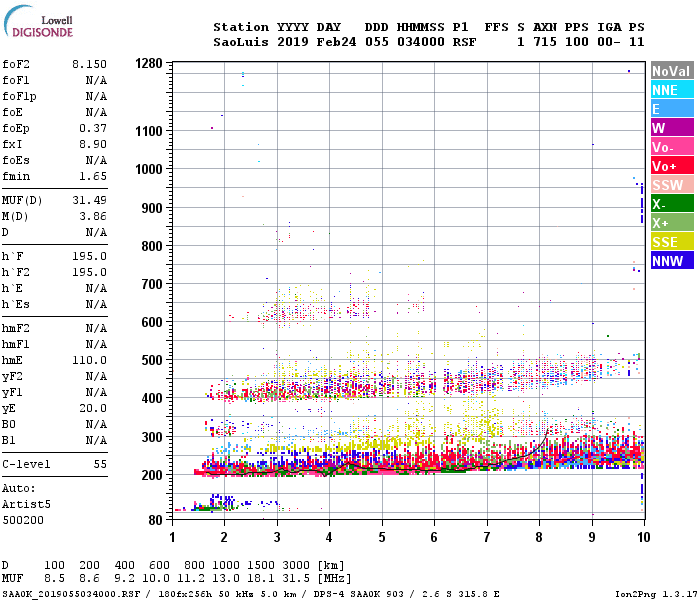Select the NoVal legend swatch
700x600 pixels.
tap(672, 71)
